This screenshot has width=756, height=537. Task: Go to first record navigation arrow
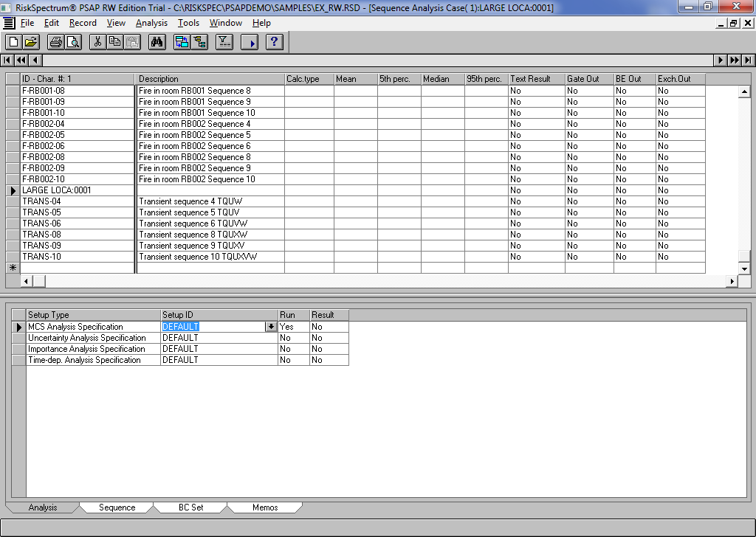[7, 60]
